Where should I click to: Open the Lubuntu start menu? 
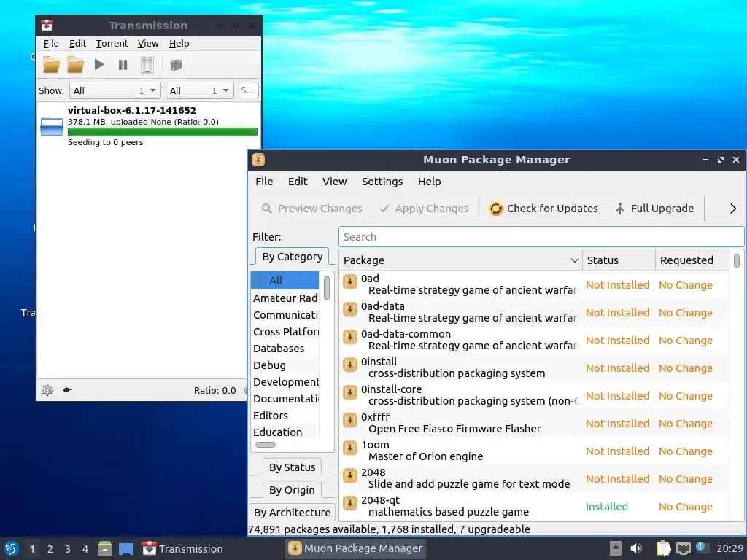(x=12, y=548)
